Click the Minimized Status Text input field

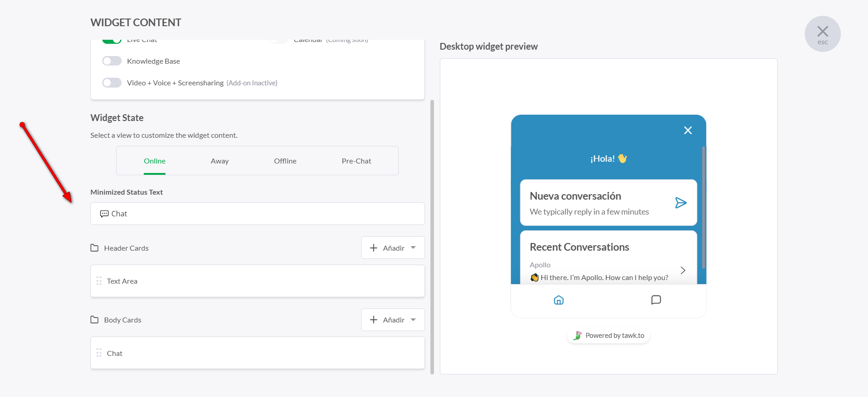click(258, 214)
